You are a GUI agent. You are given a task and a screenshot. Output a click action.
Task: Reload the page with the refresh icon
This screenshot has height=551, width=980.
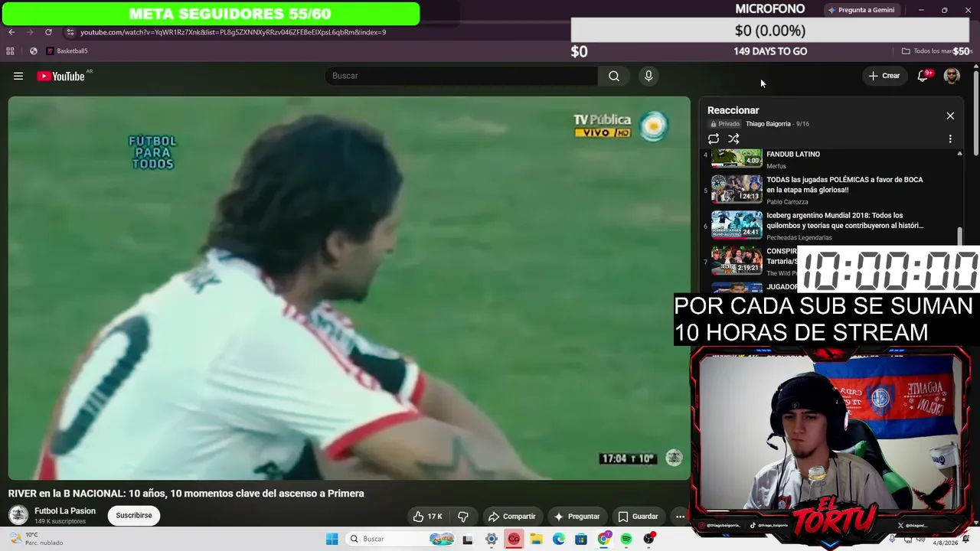click(48, 32)
